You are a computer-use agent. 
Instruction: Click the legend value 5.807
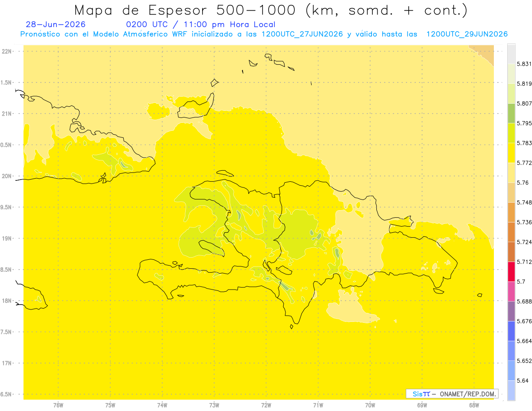point(524,103)
